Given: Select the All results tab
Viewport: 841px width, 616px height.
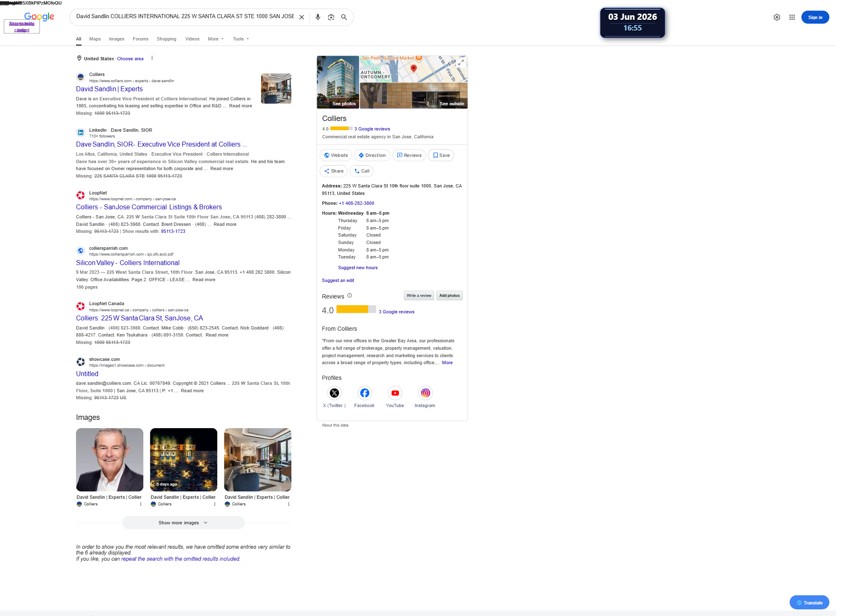Looking at the screenshot, I should (x=78, y=39).
